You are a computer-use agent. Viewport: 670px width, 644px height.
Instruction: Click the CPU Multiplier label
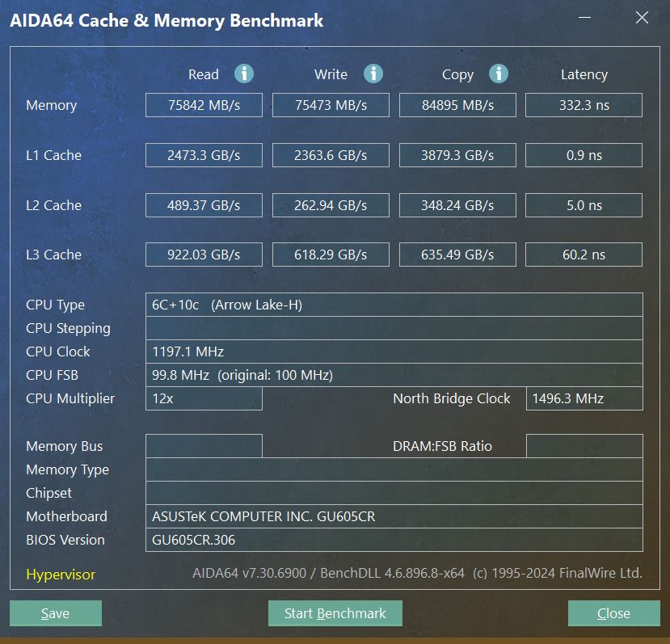[70, 398]
